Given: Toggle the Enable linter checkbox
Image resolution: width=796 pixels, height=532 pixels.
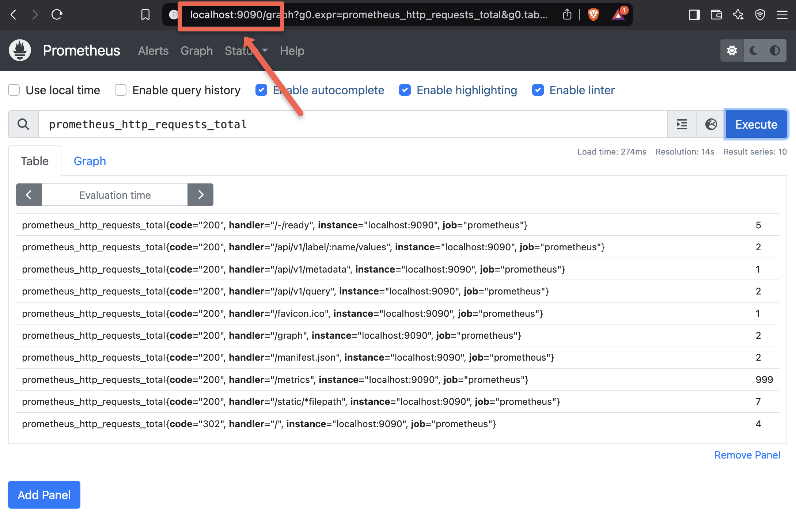Looking at the screenshot, I should click(538, 90).
